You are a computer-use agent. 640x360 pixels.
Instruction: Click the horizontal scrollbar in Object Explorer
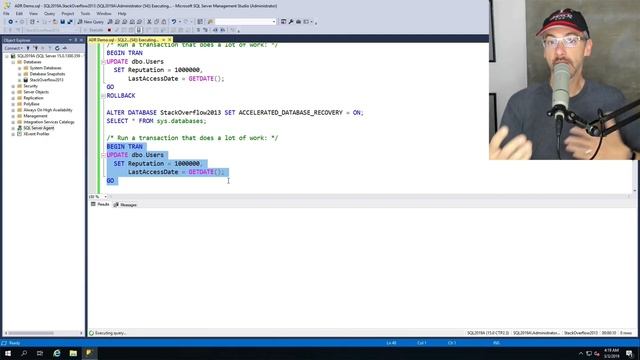pos(31,333)
